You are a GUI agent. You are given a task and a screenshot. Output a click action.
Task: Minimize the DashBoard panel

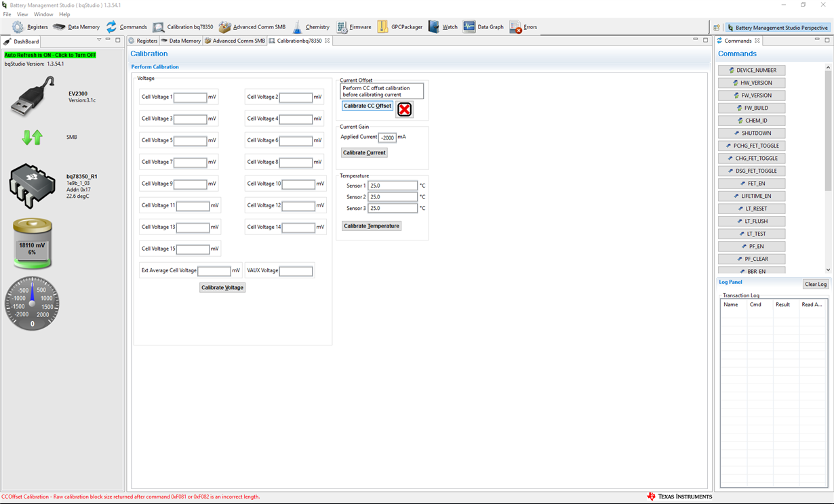(x=108, y=40)
